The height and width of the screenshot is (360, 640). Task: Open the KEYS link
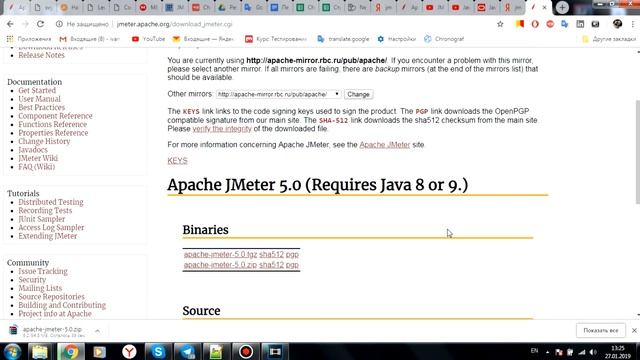pyautogui.click(x=178, y=160)
